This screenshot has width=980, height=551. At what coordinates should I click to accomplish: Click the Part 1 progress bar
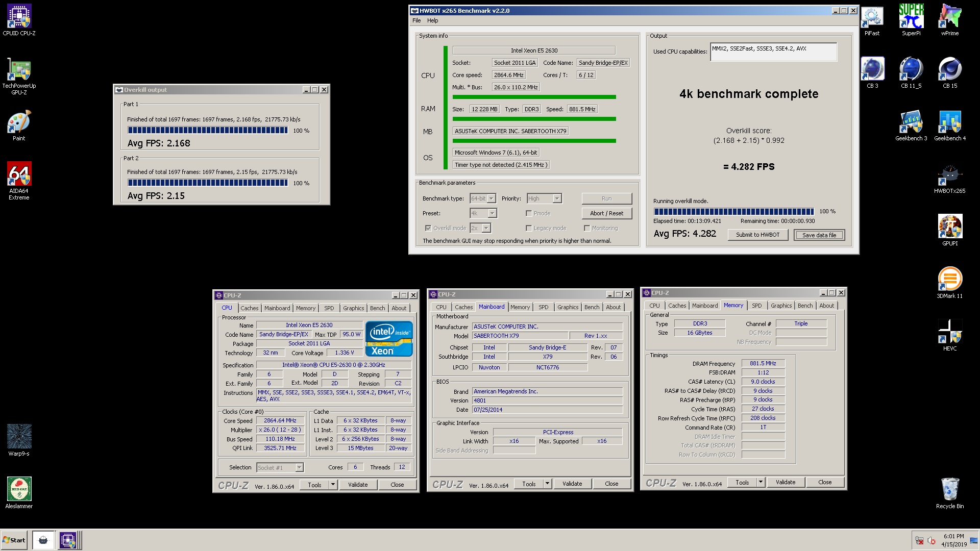[x=208, y=130]
